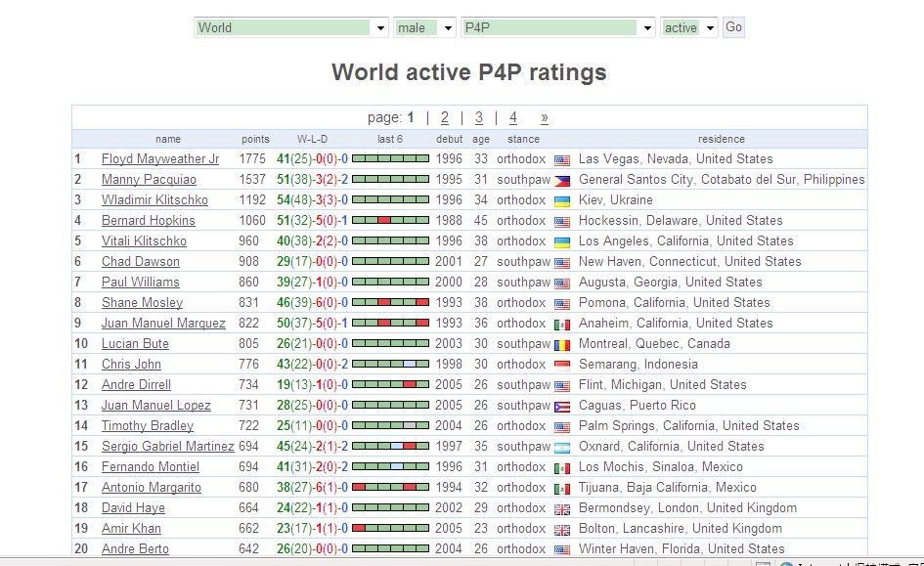Click US flag in Bernard Hopkins row
924x566 pixels.
(x=562, y=222)
